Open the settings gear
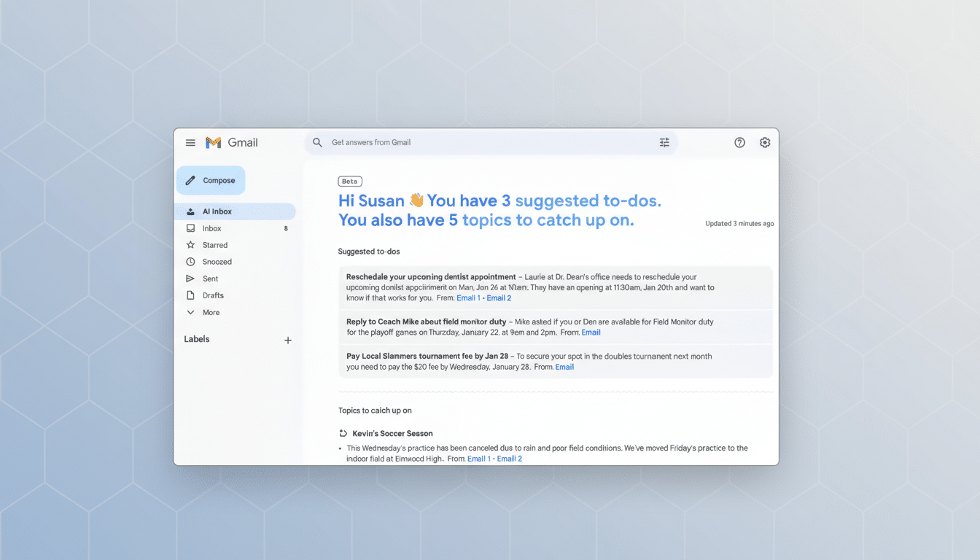This screenshot has width=980, height=560. pos(764,142)
